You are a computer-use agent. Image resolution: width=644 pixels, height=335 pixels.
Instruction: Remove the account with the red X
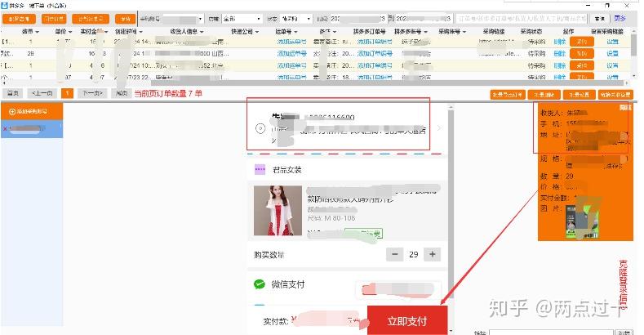[5, 129]
